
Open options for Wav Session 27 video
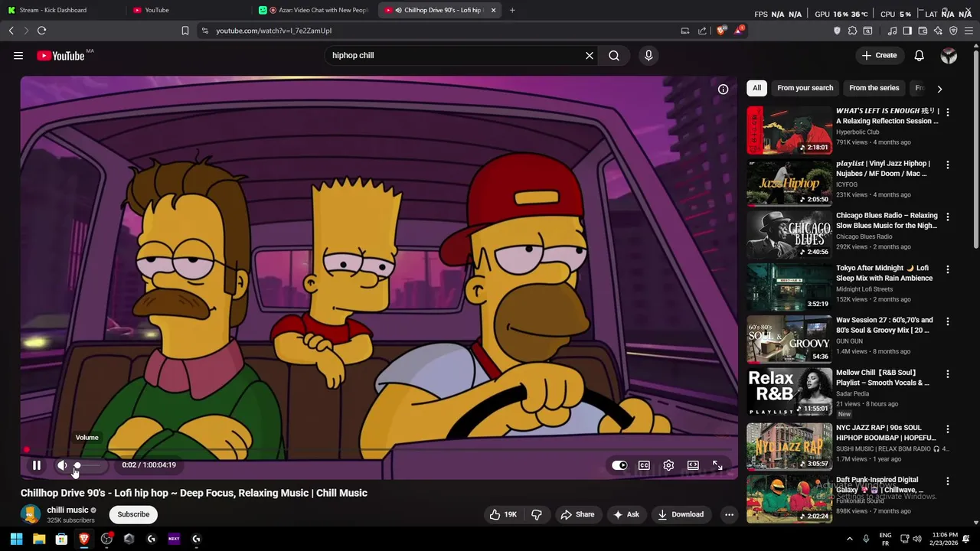[x=948, y=321]
